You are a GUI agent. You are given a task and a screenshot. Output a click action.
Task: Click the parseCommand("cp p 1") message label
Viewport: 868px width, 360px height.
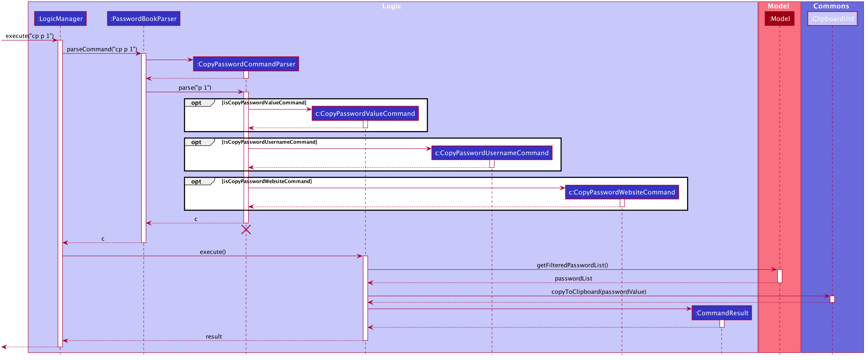(x=102, y=49)
